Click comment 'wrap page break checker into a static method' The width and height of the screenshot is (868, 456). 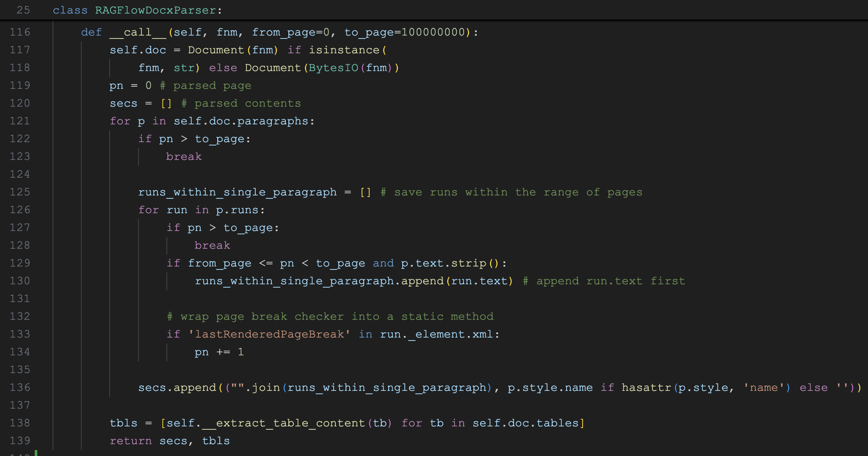(x=337, y=316)
